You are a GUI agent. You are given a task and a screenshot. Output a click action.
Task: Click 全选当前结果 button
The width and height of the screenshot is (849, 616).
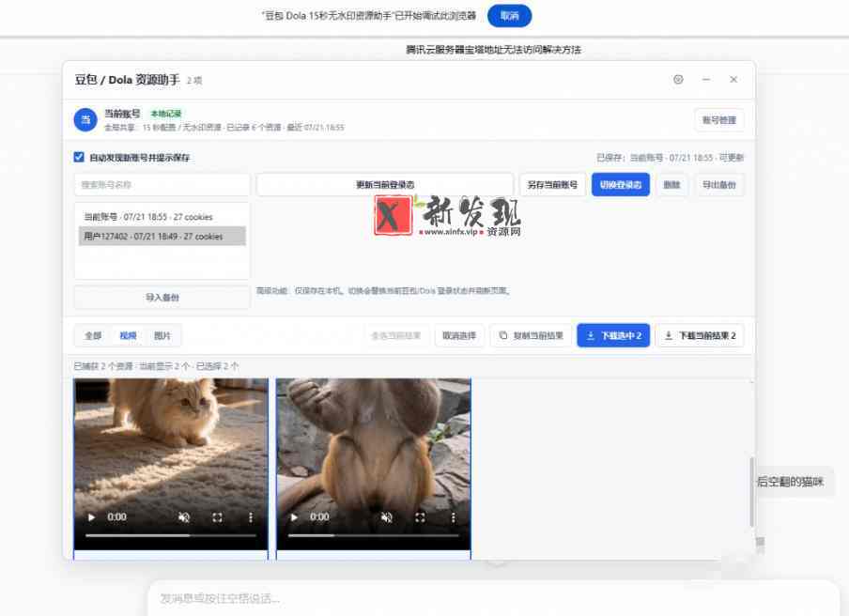395,335
